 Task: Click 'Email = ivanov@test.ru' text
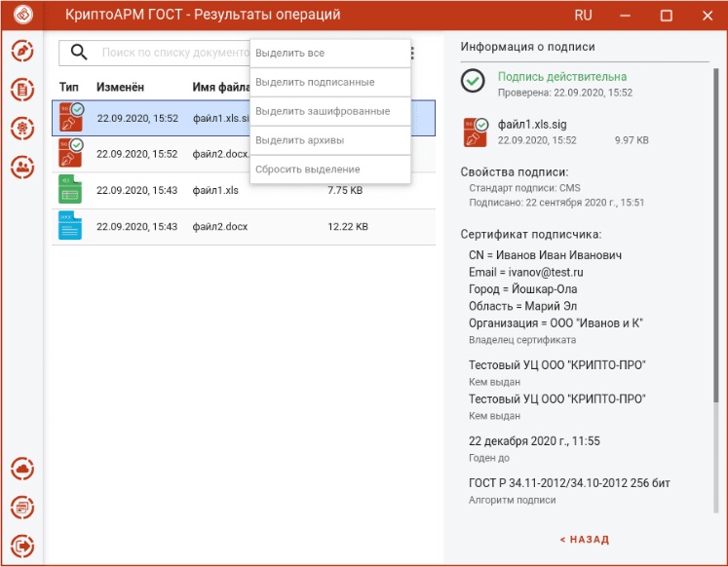pyautogui.click(x=526, y=273)
